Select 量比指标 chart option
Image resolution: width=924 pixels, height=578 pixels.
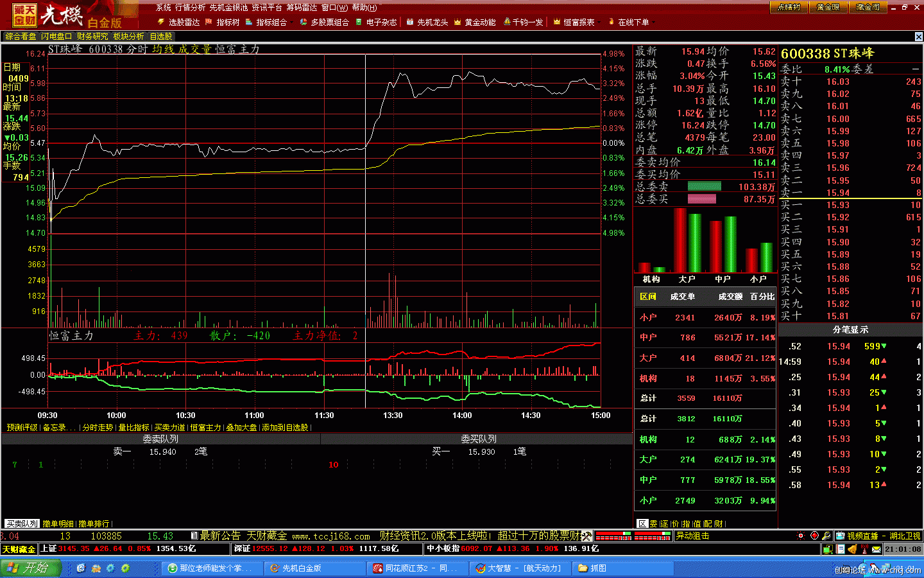click(x=133, y=428)
